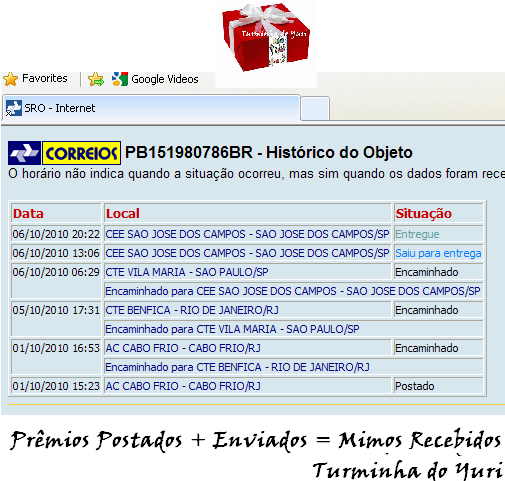Click Encaminhado status in 01/10/2010 16:53 row

427,348
